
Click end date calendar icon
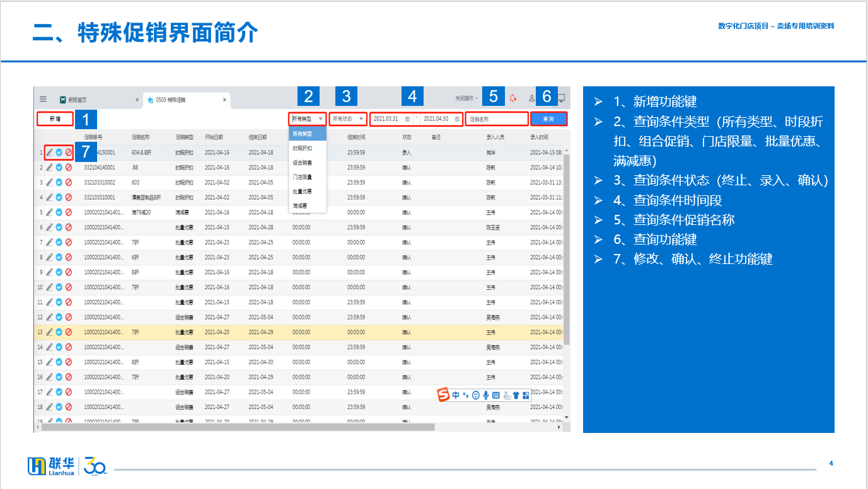[457, 118]
